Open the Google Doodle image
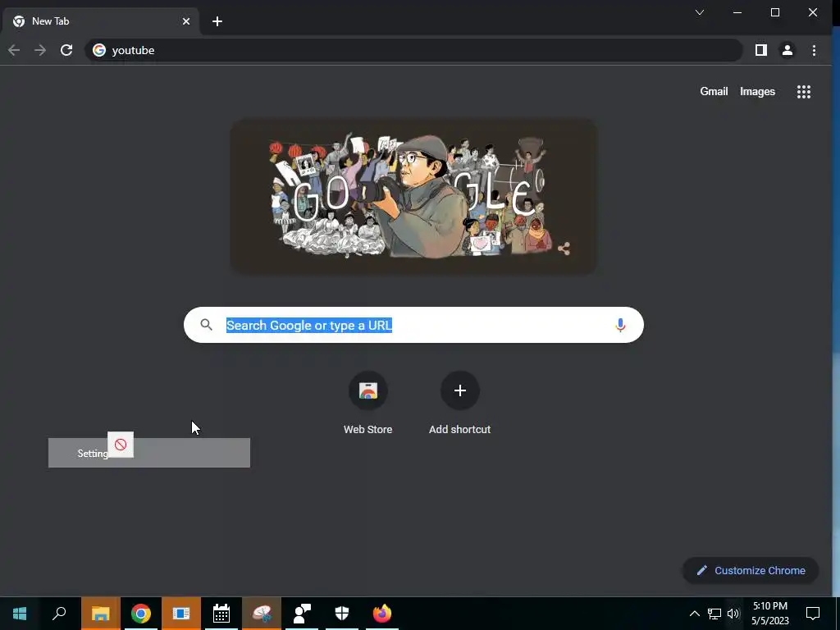840x630 pixels. [x=413, y=197]
